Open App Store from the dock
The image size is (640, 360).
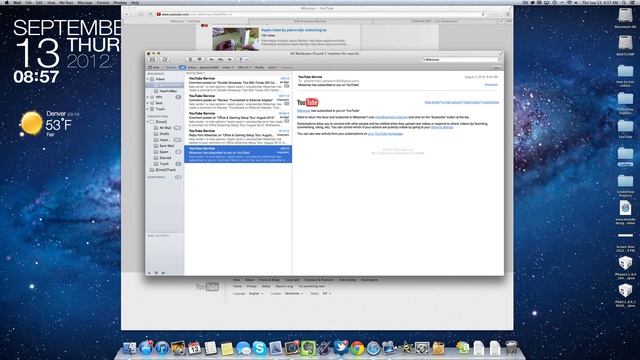point(146,348)
